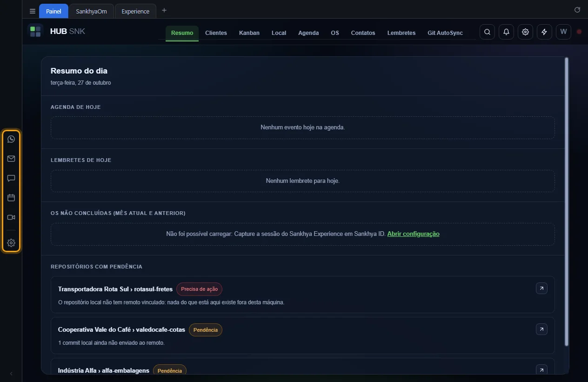Viewport: 588px width, 382px height.
Task: Click the lightning bolt quick actions button
Action: click(544, 32)
